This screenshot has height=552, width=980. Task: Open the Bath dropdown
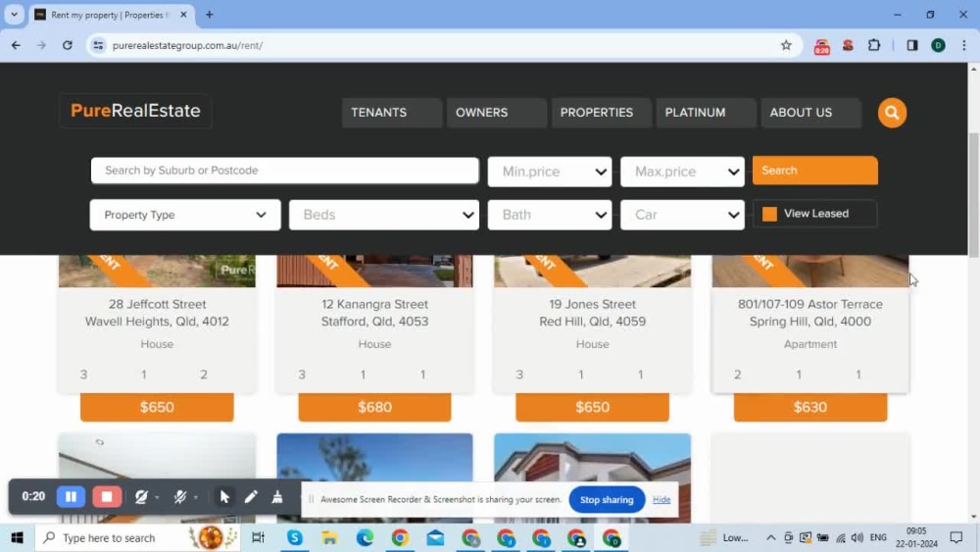(x=550, y=215)
